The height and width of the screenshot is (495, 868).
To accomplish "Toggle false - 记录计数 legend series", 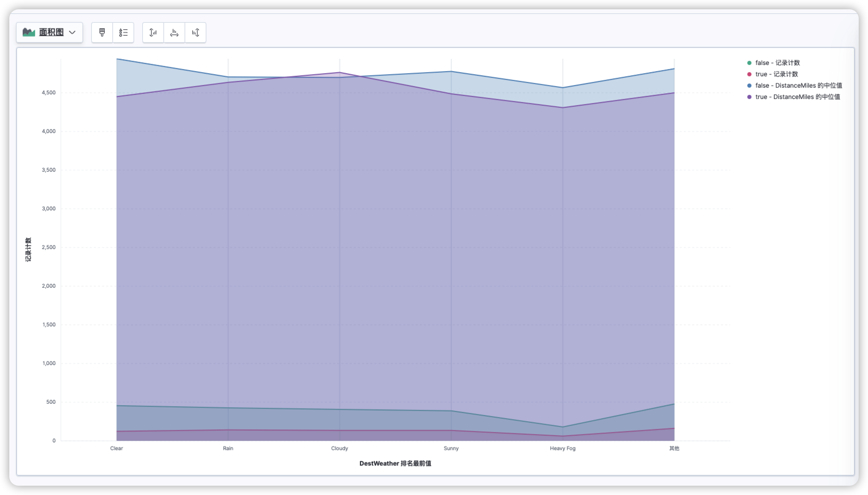I will tap(777, 63).
